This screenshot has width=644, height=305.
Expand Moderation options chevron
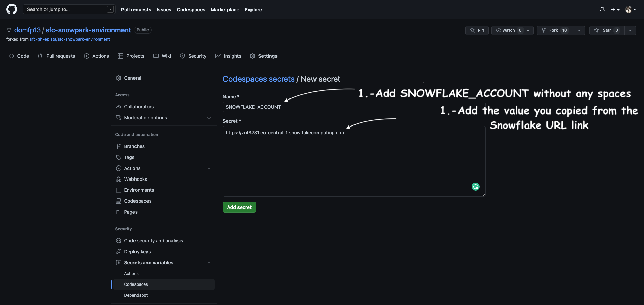pos(209,118)
